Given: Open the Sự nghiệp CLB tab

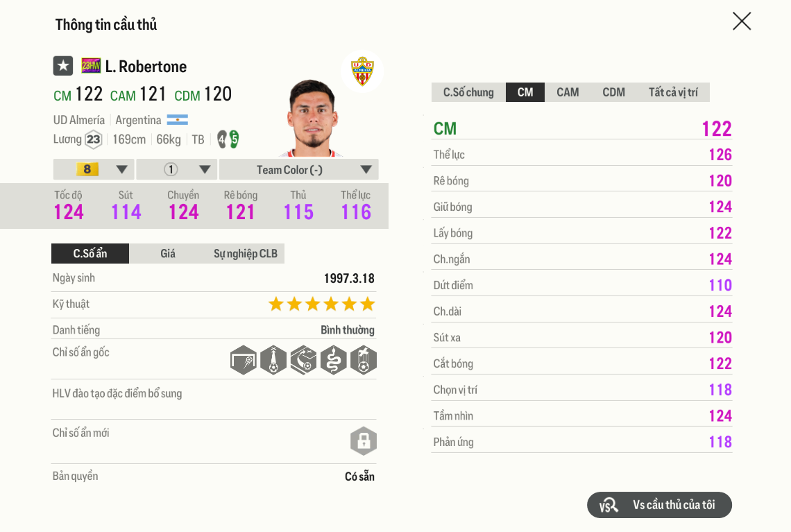Looking at the screenshot, I should (246, 254).
